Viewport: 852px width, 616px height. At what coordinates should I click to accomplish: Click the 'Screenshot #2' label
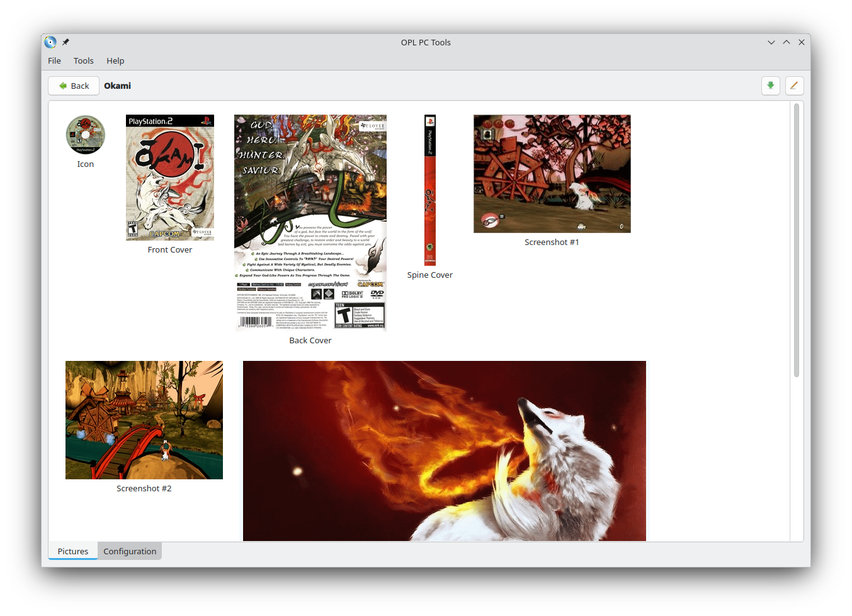[144, 489]
